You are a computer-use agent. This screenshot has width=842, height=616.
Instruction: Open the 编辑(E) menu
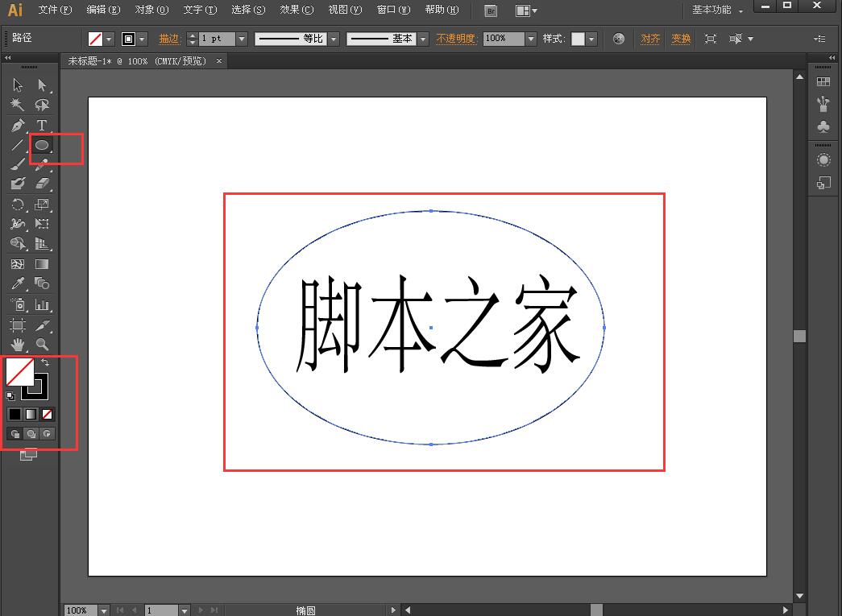click(x=103, y=10)
